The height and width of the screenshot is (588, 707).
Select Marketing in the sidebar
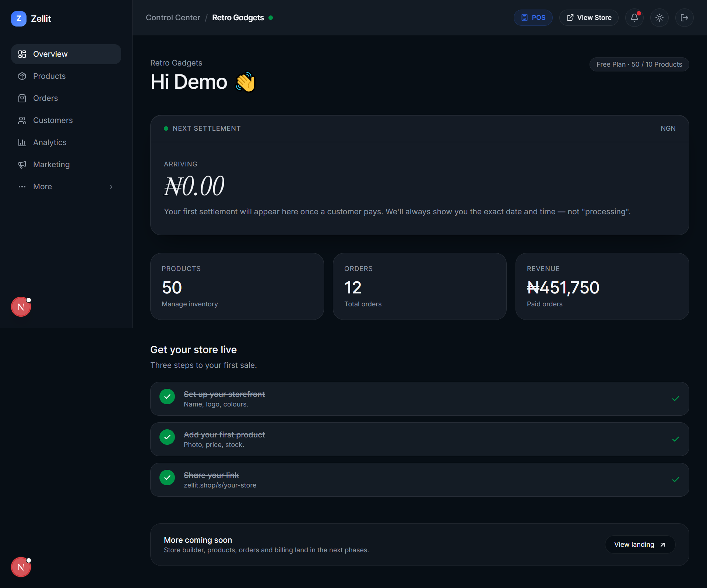(x=66, y=165)
